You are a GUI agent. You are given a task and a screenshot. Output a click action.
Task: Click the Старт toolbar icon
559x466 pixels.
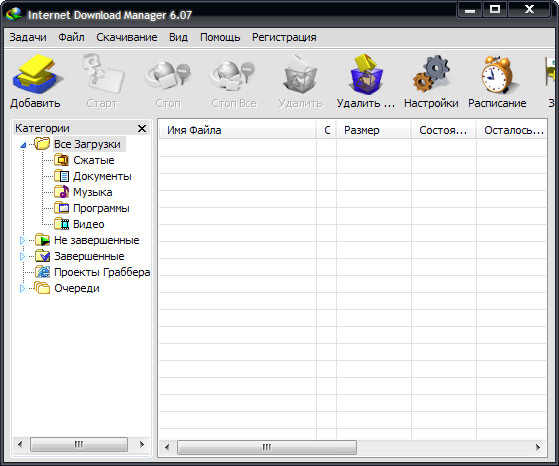pyautogui.click(x=103, y=74)
